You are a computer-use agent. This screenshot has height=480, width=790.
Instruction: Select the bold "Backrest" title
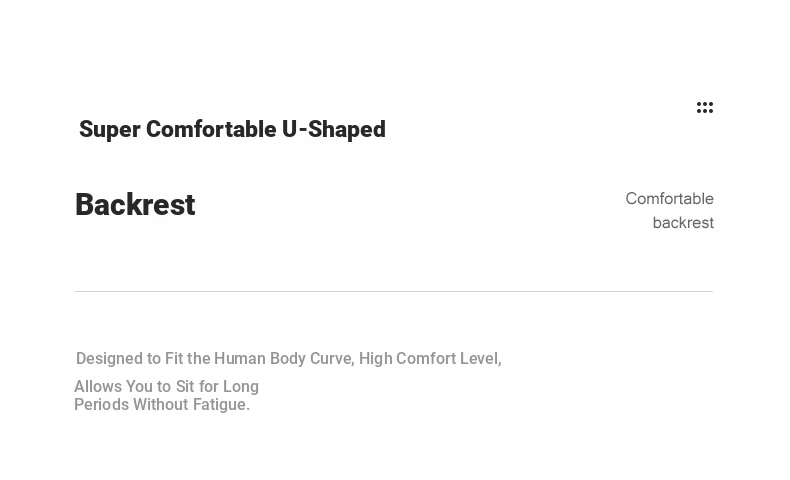(135, 205)
